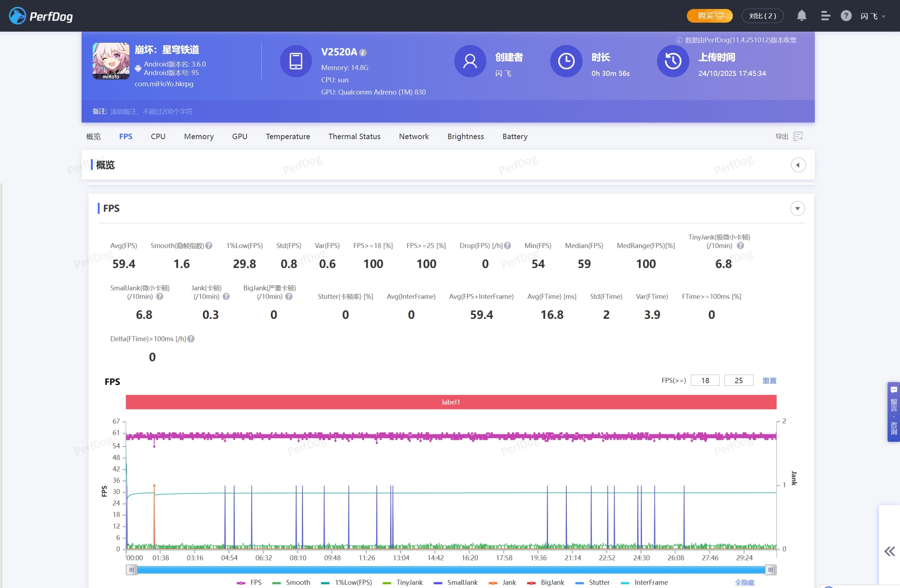This screenshot has height=588, width=900.
Task: Click the double-chevron collapse icon at right
Action: [x=890, y=551]
